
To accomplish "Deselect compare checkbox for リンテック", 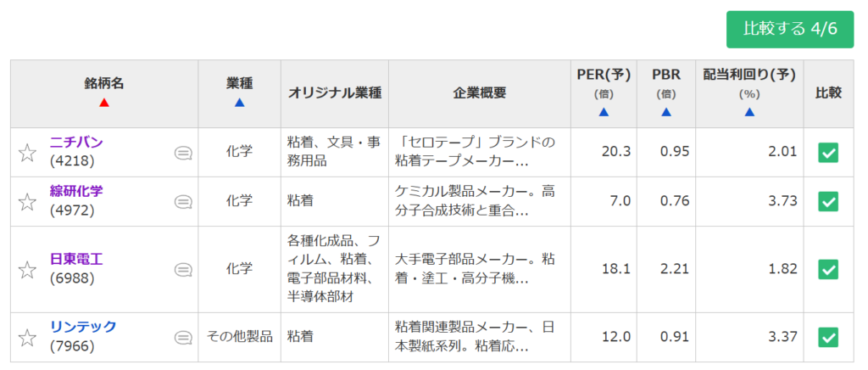I will point(828,337).
